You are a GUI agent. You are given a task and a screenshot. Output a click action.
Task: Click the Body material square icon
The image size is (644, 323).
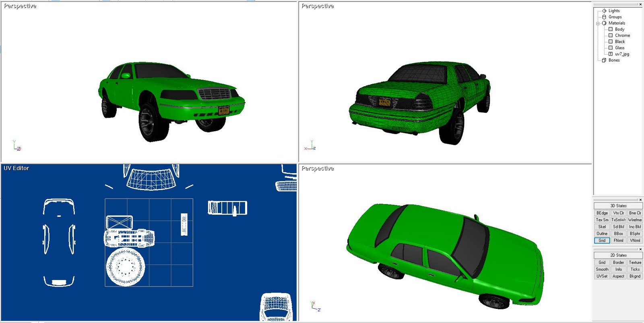[611, 29]
